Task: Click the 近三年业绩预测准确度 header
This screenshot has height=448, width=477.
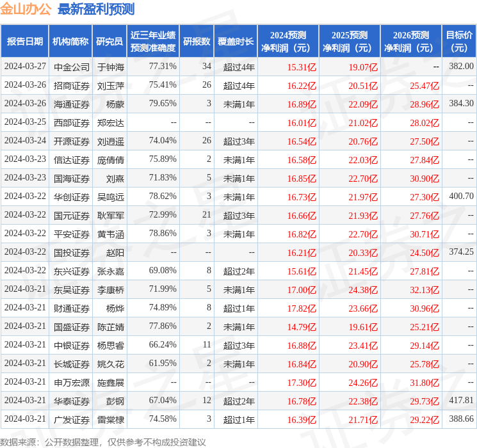Action: click(x=153, y=42)
